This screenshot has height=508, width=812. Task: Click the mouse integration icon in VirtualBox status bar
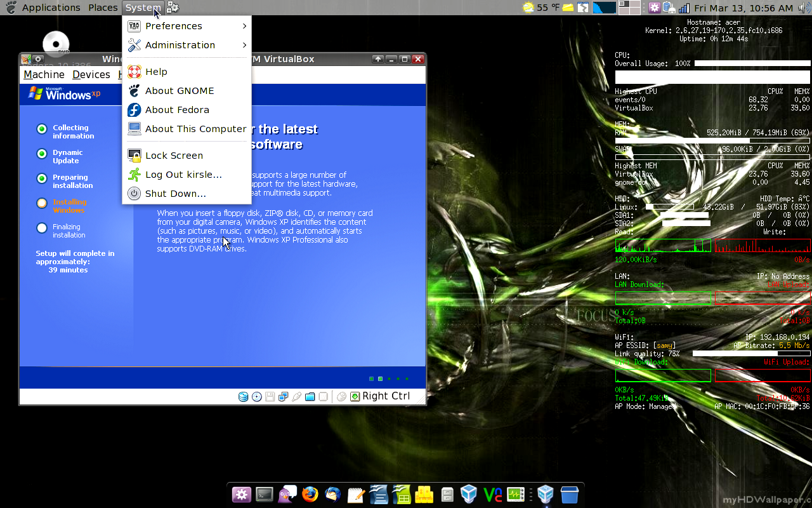click(x=341, y=397)
